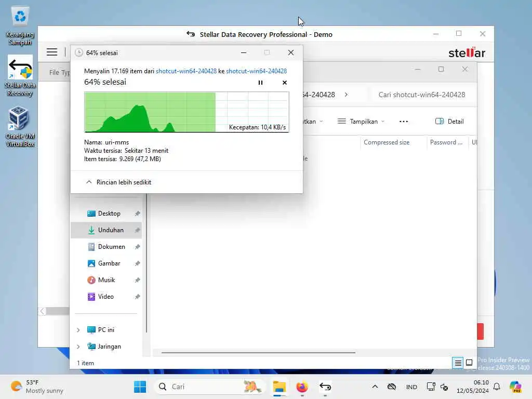This screenshot has width=532, height=399.
Task: Unpin Desktop using its pin icon
Action: (x=137, y=214)
